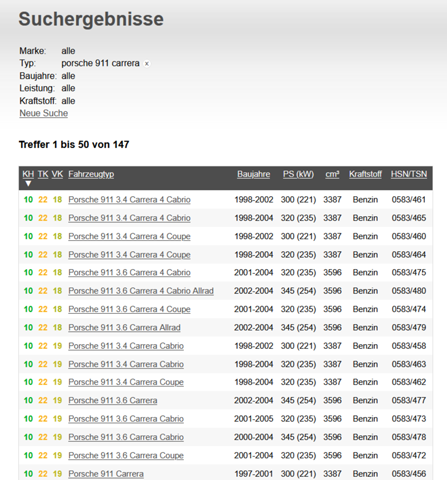Open Porsche 911 3.6 Carrera Allrad link
The height and width of the screenshot is (480, 447).
tap(124, 328)
